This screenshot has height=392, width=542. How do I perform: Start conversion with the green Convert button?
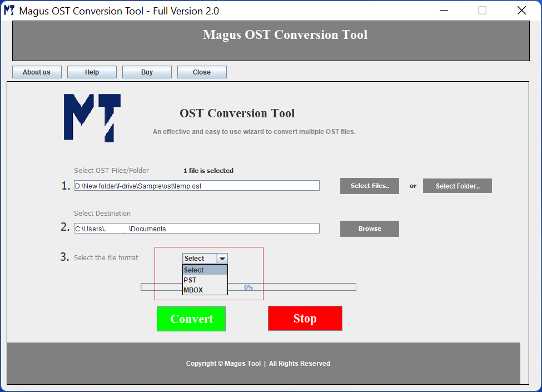(191, 319)
